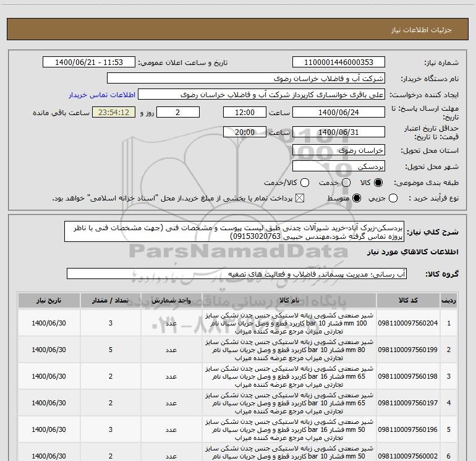Screen dimensions: 476x461
Task: Click the 65 mm 16 bar valve description
Action: [289, 376]
